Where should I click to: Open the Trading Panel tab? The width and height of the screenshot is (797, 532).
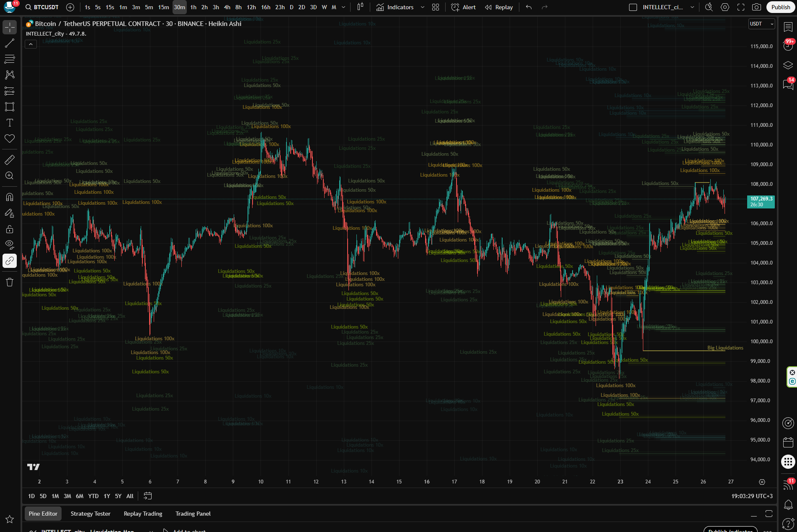tap(193, 514)
